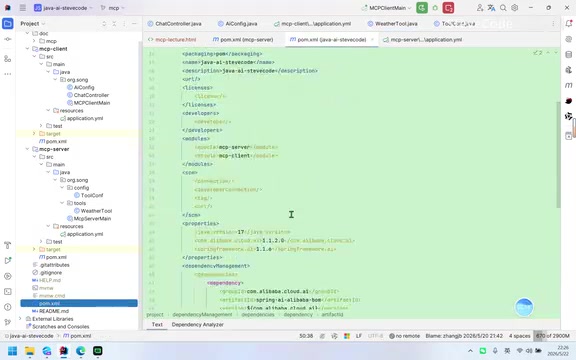Open the Code With Me icon
This screenshot has height=360, width=576.
pyautogui.click(x=479, y=8)
